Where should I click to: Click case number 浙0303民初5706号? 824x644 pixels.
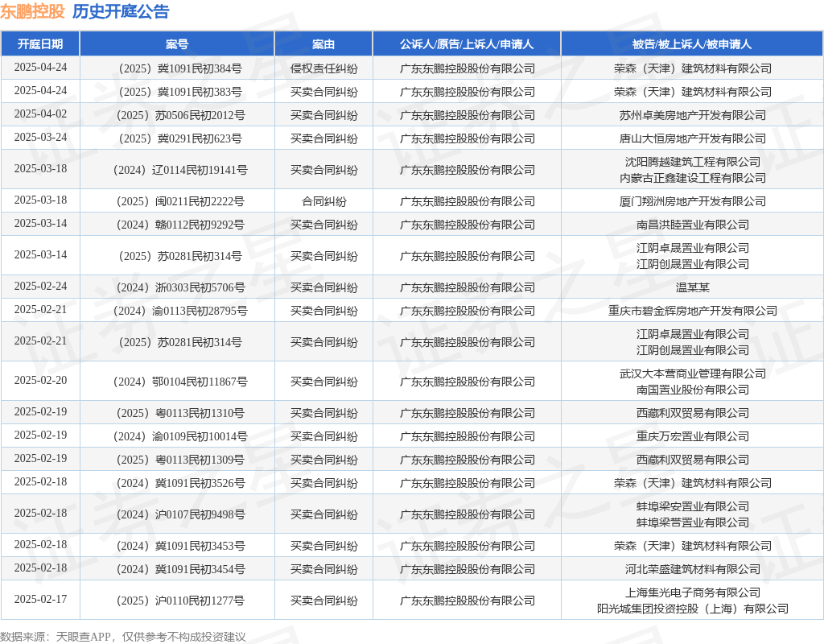click(x=180, y=287)
